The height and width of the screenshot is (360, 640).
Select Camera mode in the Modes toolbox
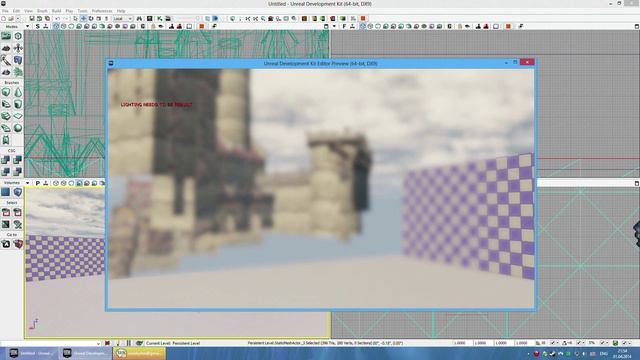point(6,36)
